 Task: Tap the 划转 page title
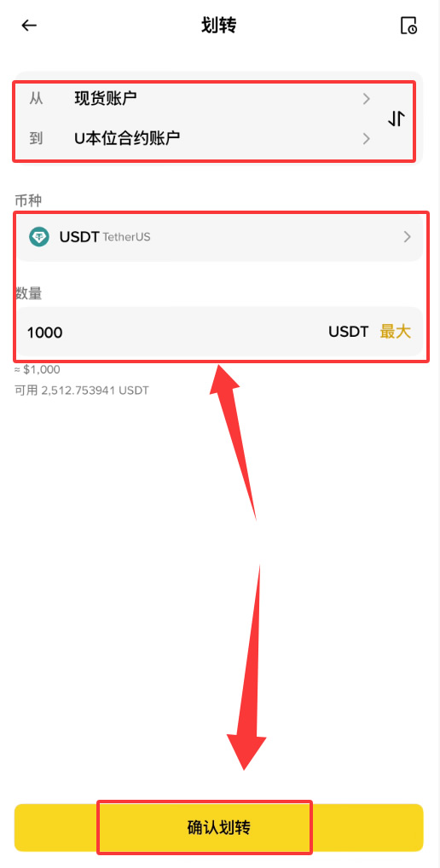(219, 26)
